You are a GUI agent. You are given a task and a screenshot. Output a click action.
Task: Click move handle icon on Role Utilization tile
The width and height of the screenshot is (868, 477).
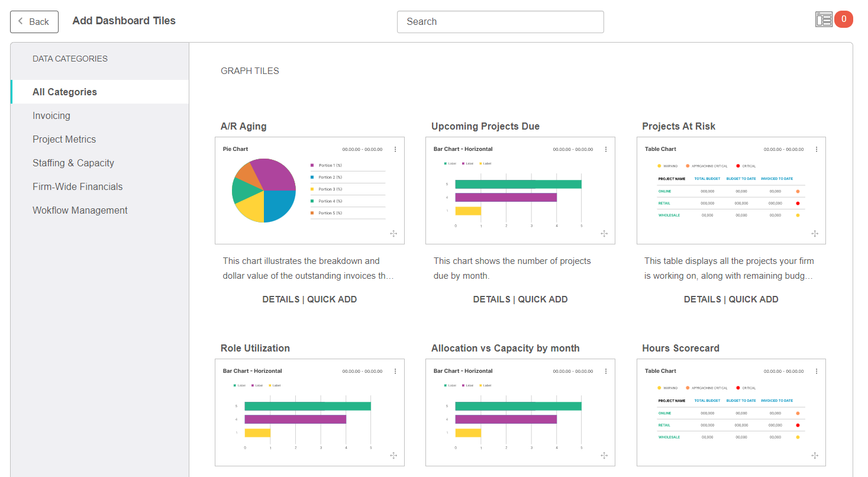[x=393, y=456]
